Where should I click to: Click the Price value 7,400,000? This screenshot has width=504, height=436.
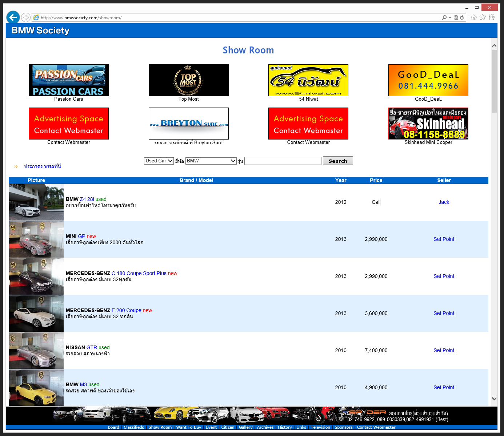376,350
